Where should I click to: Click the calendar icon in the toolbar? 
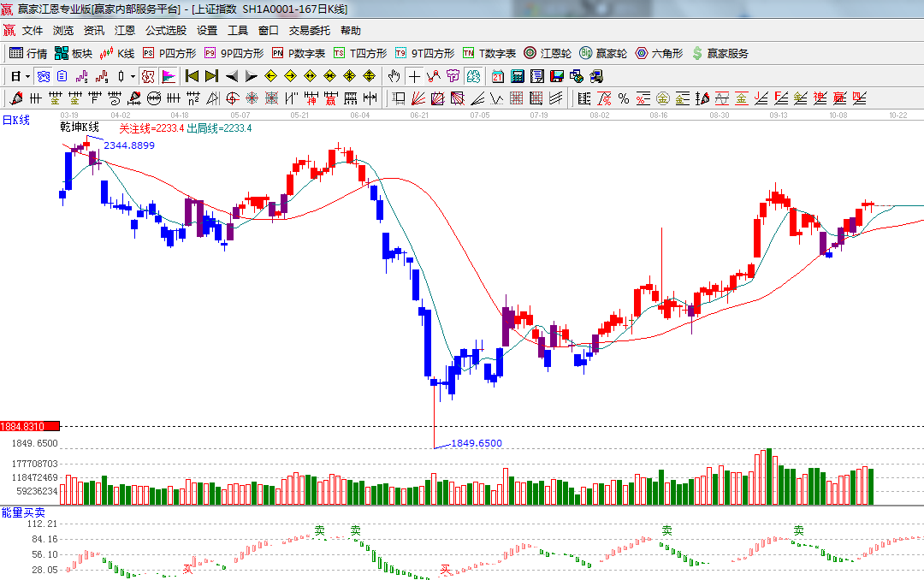click(x=498, y=76)
